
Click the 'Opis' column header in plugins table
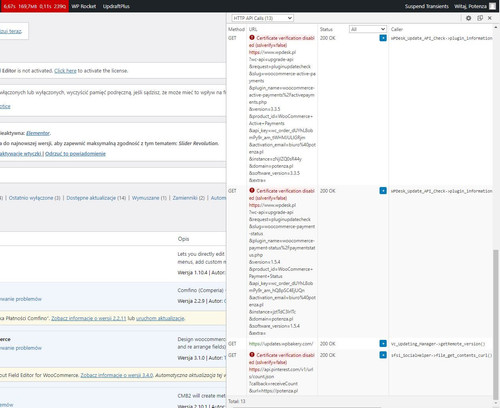point(183,239)
